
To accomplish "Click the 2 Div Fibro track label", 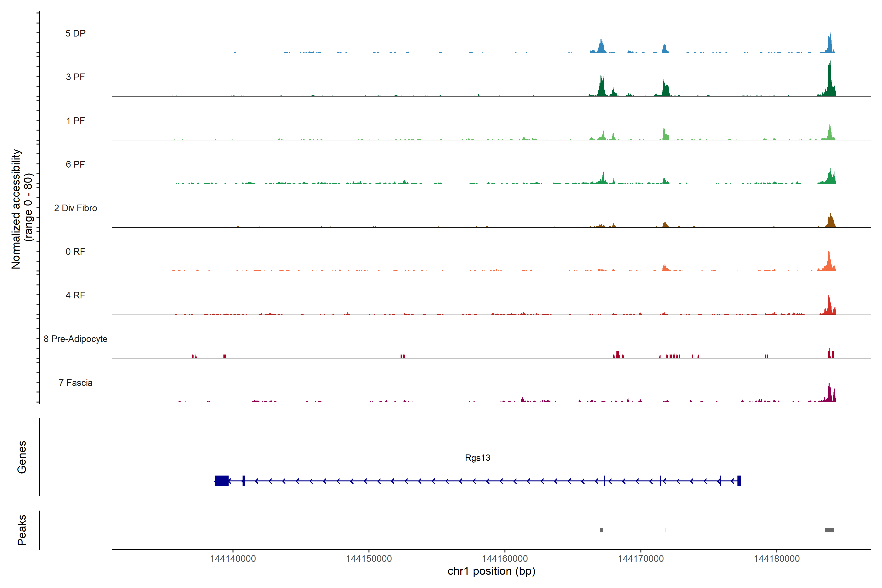I will pos(75,208).
